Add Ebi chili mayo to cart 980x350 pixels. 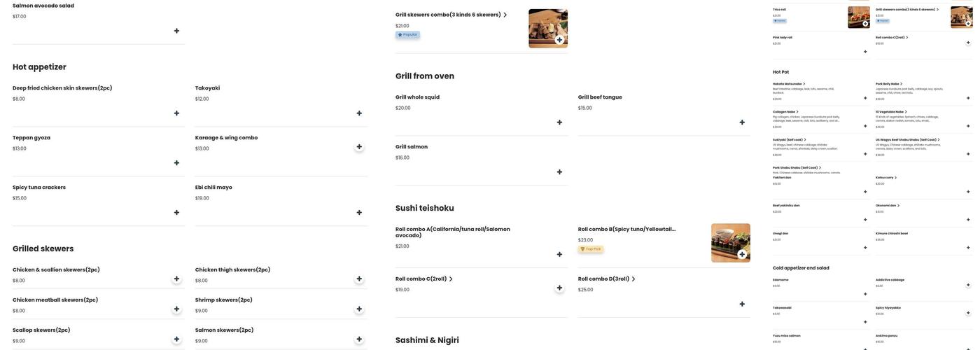[359, 213]
